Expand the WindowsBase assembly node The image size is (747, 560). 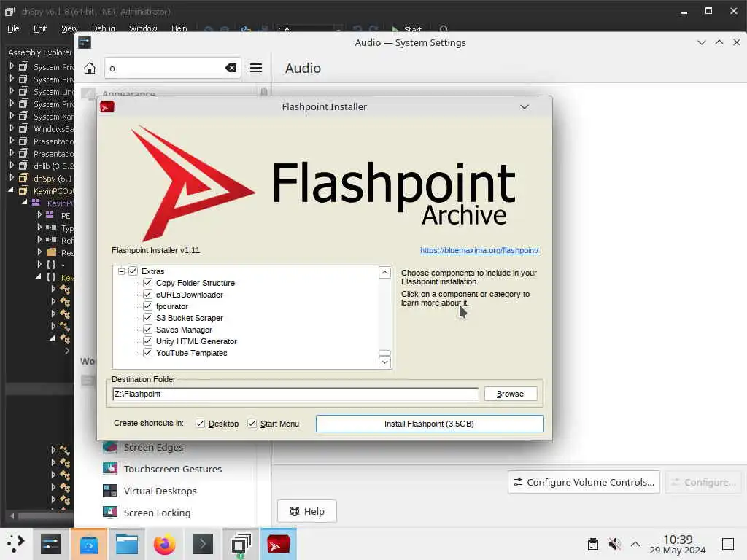coord(12,128)
